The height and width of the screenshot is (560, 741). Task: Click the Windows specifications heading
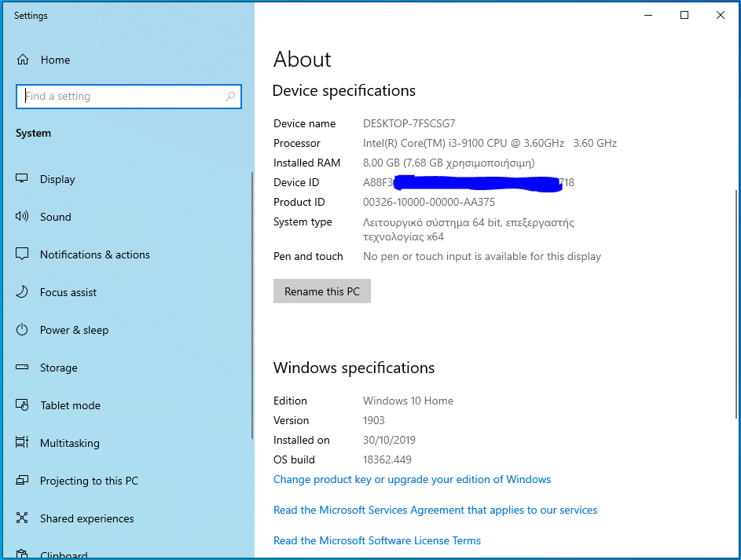click(x=354, y=368)
